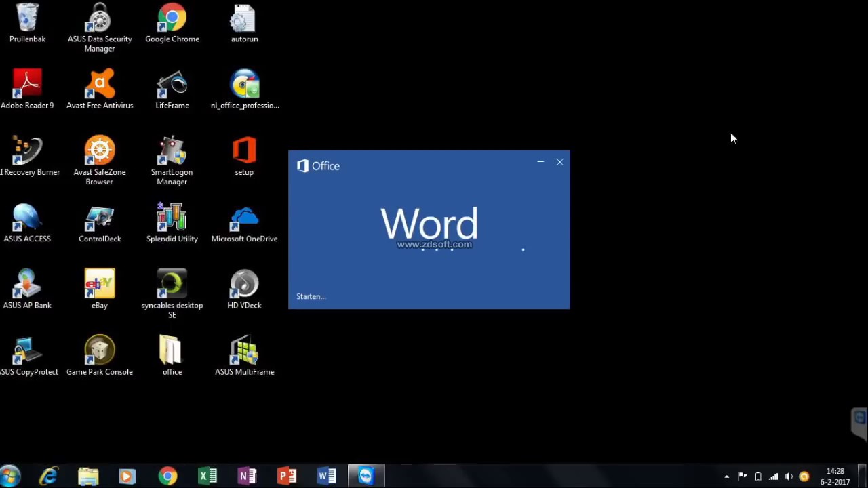Launch Avast SafeZone Browser shortcut
Viewport: 868px width, 488px height.
(100, 161)
